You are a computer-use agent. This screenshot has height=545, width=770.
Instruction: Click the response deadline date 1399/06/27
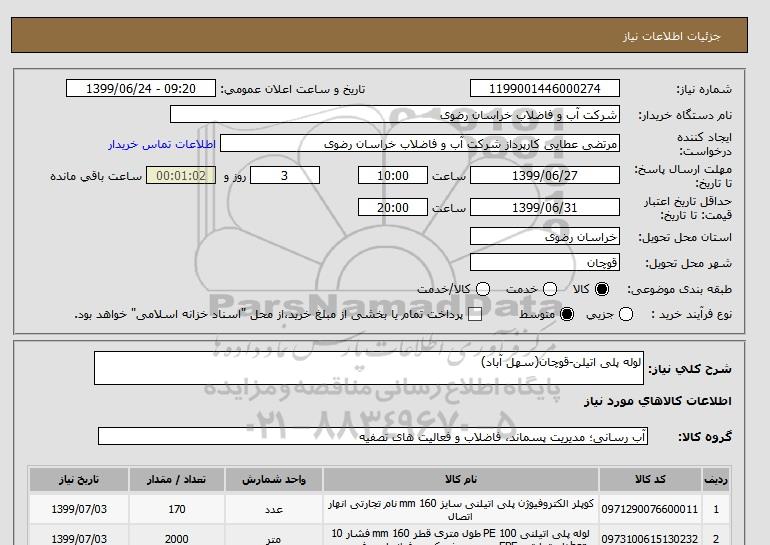(x=545, y=175)
